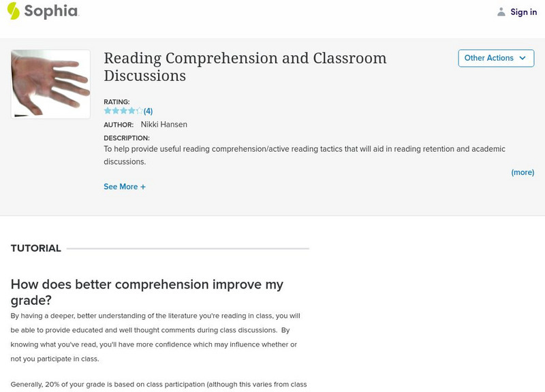The height and width of the screenshot is (392, 545).
Task: Click the chevron arrow on Other Actions
Action: click(x=523, y=59)
